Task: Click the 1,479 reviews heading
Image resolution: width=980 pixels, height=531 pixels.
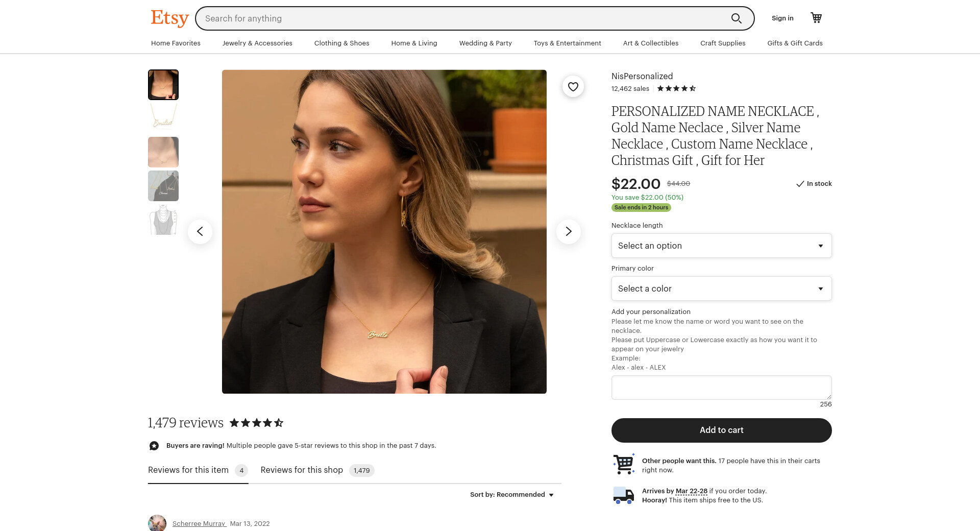Action: [x=186, y=423]
